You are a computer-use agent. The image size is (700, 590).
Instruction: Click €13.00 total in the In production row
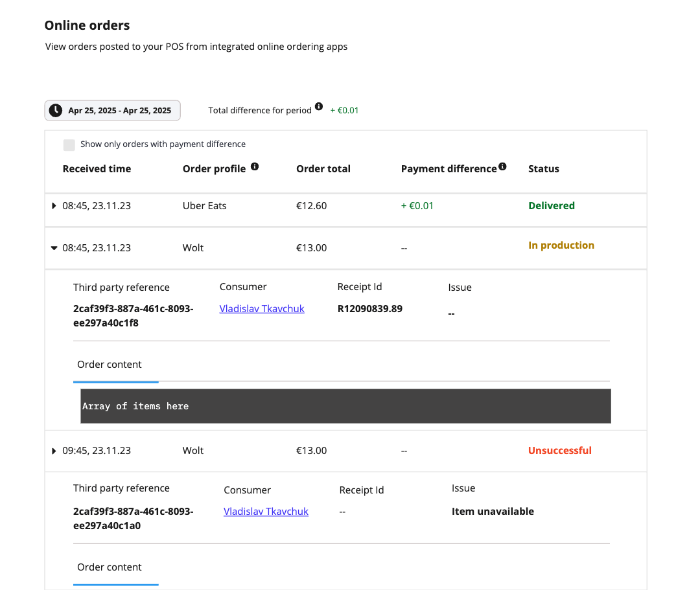pyautogui.click(x=311, y=247)
